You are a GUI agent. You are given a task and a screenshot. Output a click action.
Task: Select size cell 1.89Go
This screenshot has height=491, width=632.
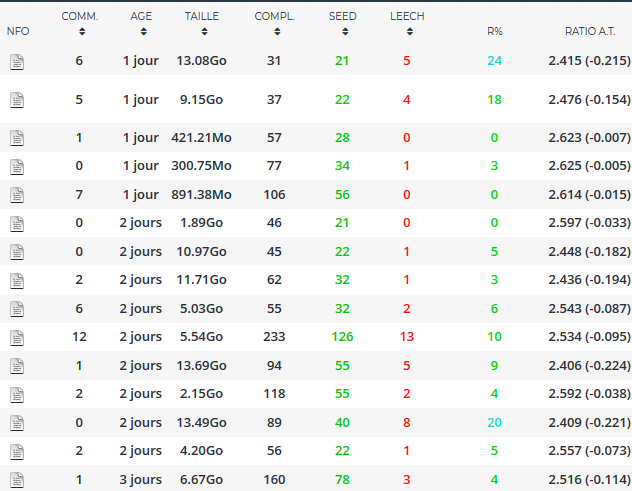click(202, 223)
